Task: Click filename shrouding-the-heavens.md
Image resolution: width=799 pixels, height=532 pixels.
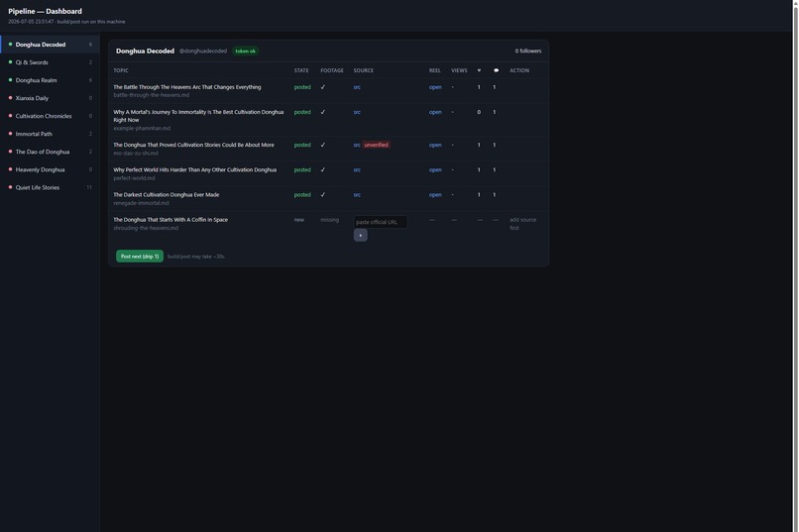Action: pos(146,228)
